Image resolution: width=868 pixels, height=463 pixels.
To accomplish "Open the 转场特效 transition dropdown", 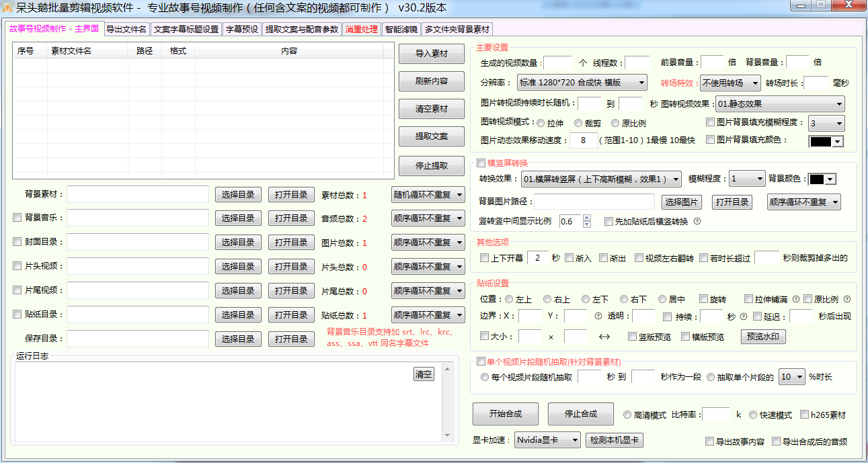I will [x=730, y=83].
